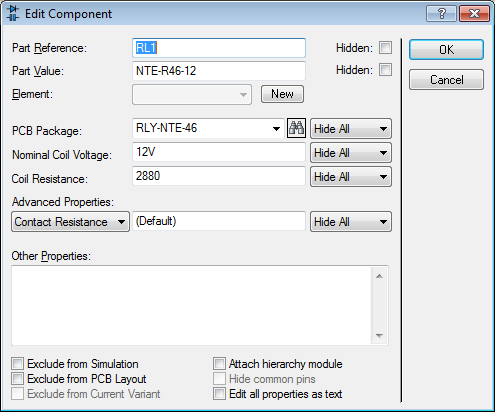Check Exclude from PCB Layout

[x=17, y=379]
